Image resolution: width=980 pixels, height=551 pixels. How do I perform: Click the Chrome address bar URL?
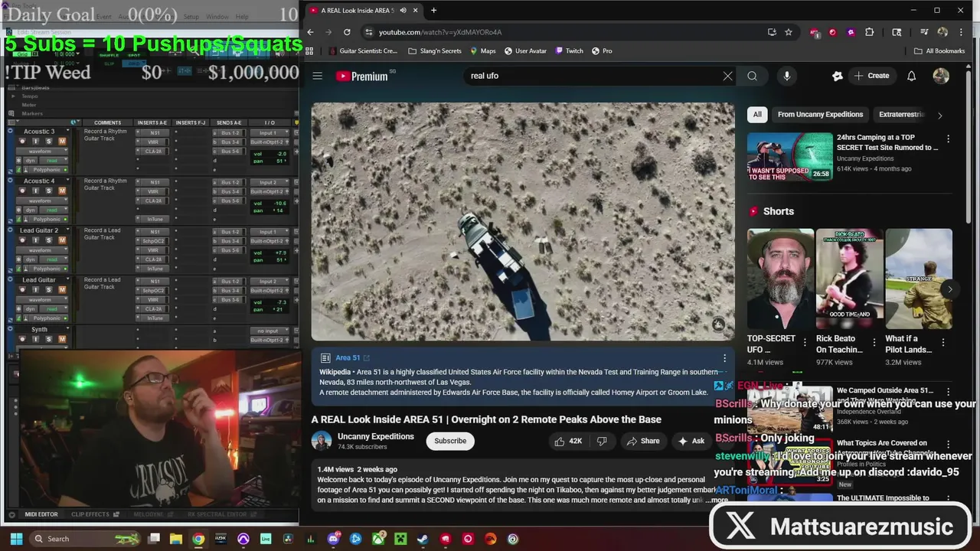[x=440, y=32]
